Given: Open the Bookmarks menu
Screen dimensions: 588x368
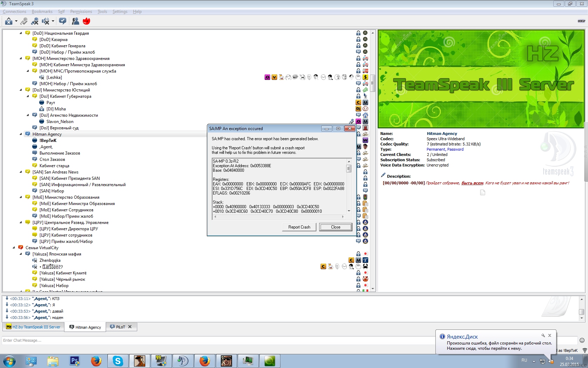Looking at the screenshot, I should tap(42, 12).
